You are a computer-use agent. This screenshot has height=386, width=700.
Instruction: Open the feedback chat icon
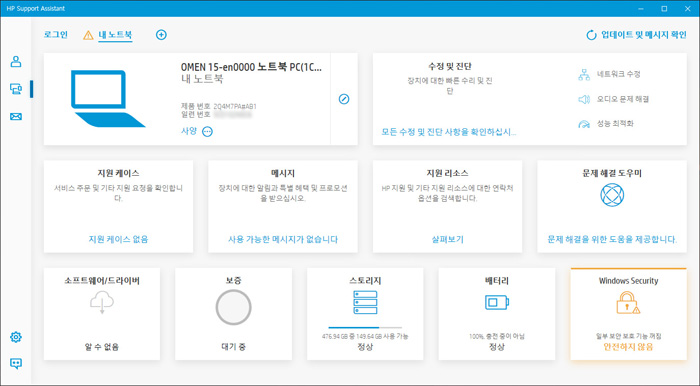(16, 363)
